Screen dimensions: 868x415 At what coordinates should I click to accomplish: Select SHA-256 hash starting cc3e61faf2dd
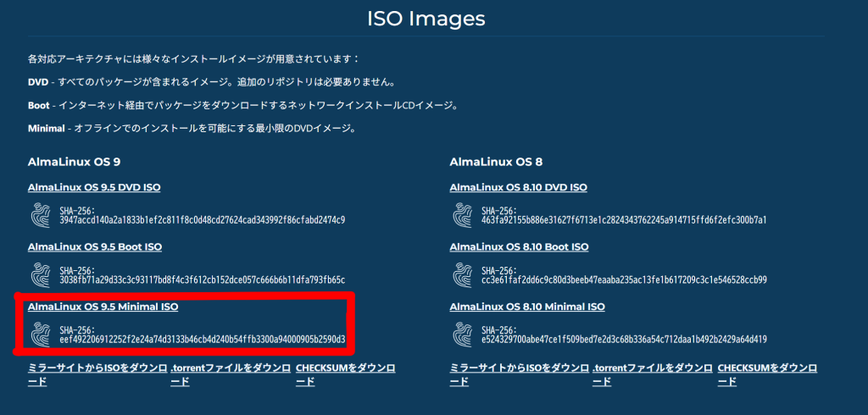coord(624,280)
